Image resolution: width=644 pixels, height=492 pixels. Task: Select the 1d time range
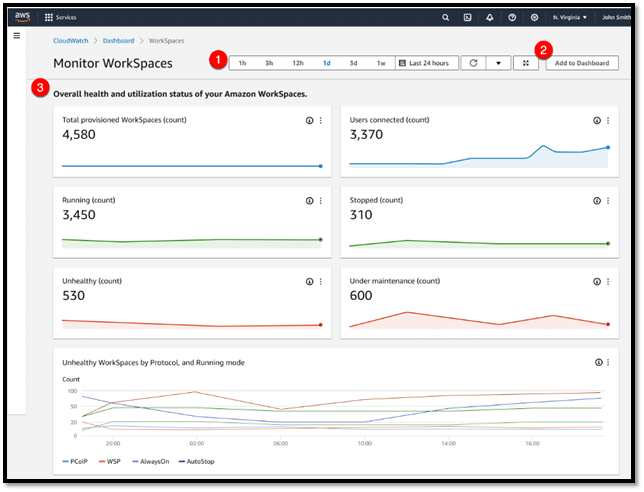[x=327, y=63]
